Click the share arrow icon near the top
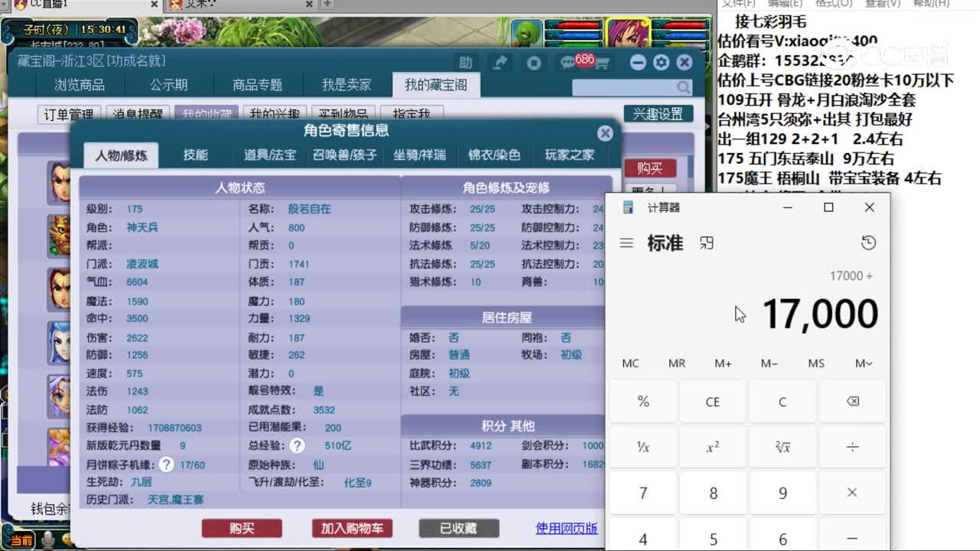This screenshot has height=551, width=980. (500, 64)
